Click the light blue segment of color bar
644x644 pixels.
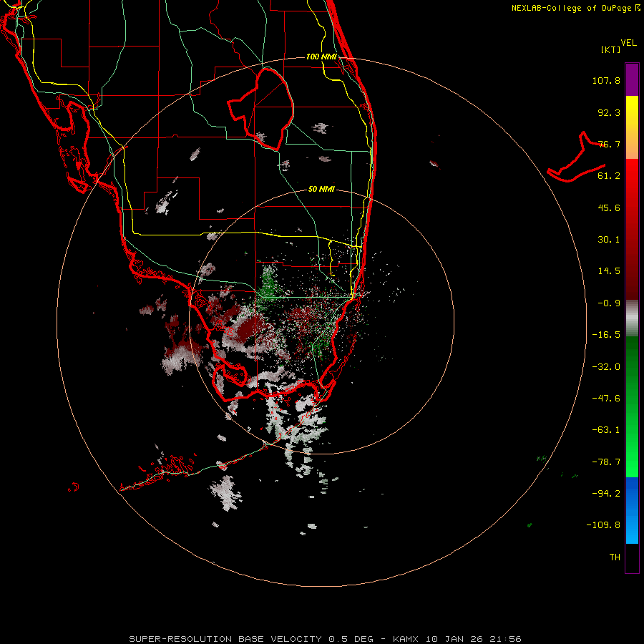point(632,528)
